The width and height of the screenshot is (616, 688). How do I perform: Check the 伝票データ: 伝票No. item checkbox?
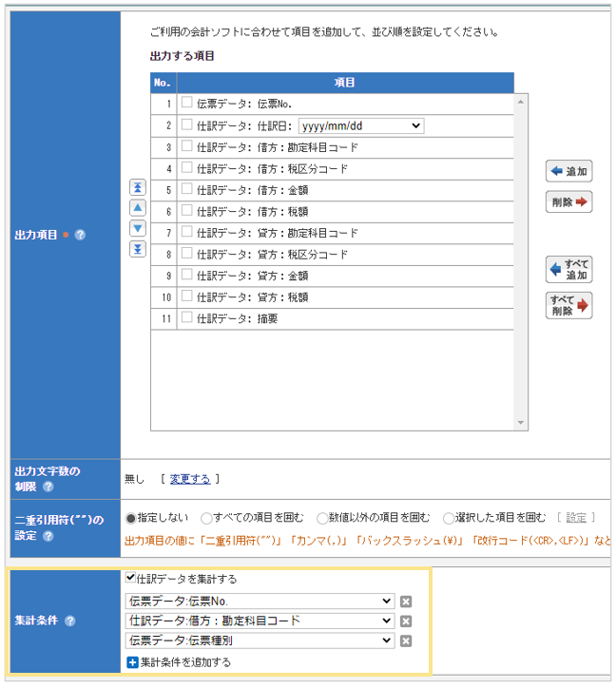(187, 103)
